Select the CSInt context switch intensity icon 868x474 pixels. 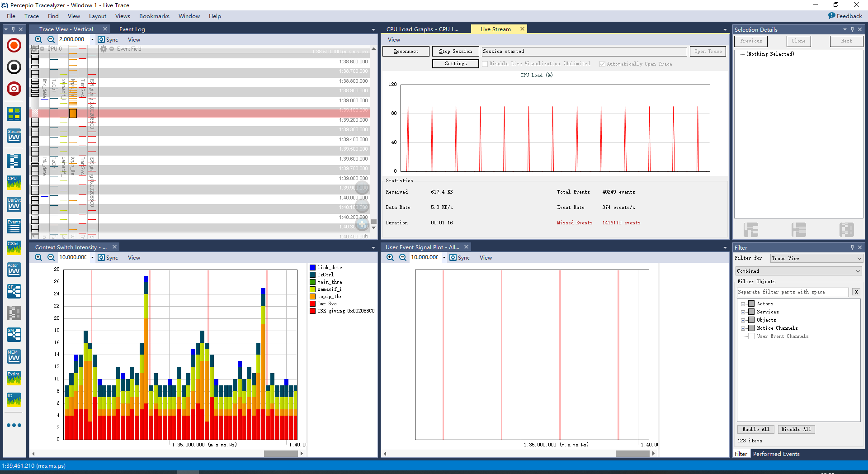(x=14, y=248)
